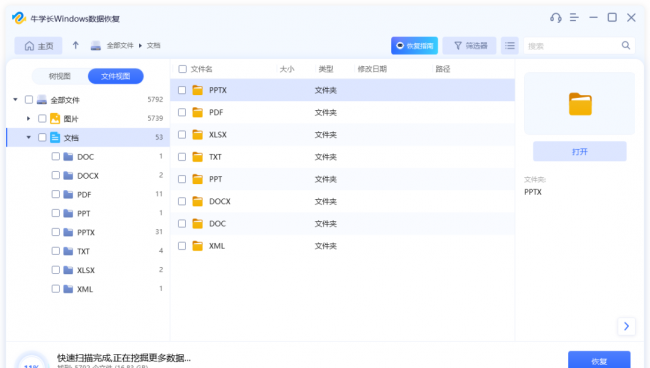Image resolution: width=650 pixels, height=368 pixels.
Task: Click XML folder icon in file list
Action: pos(198,246)
